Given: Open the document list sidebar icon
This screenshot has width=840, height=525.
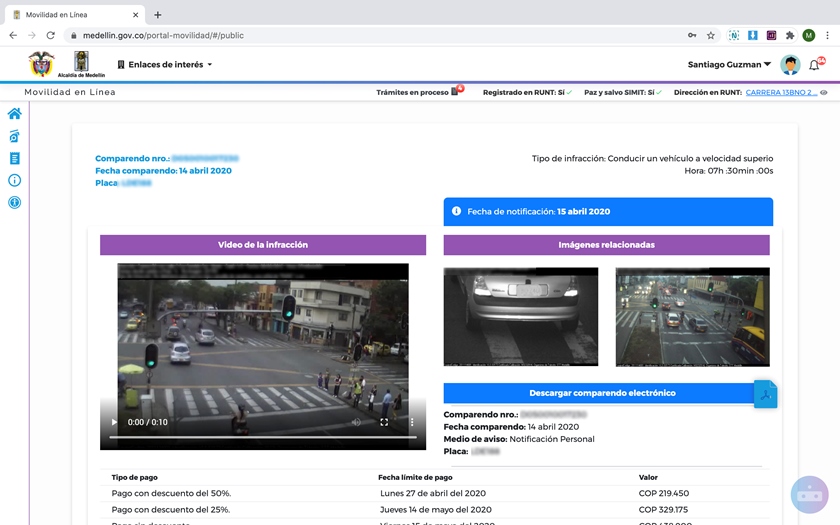Looking at the screenshot, I should [14, 158].
